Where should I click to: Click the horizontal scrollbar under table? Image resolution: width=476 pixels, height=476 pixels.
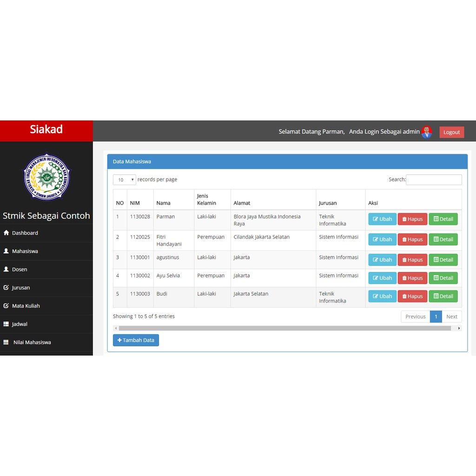(x=284, y=328)
